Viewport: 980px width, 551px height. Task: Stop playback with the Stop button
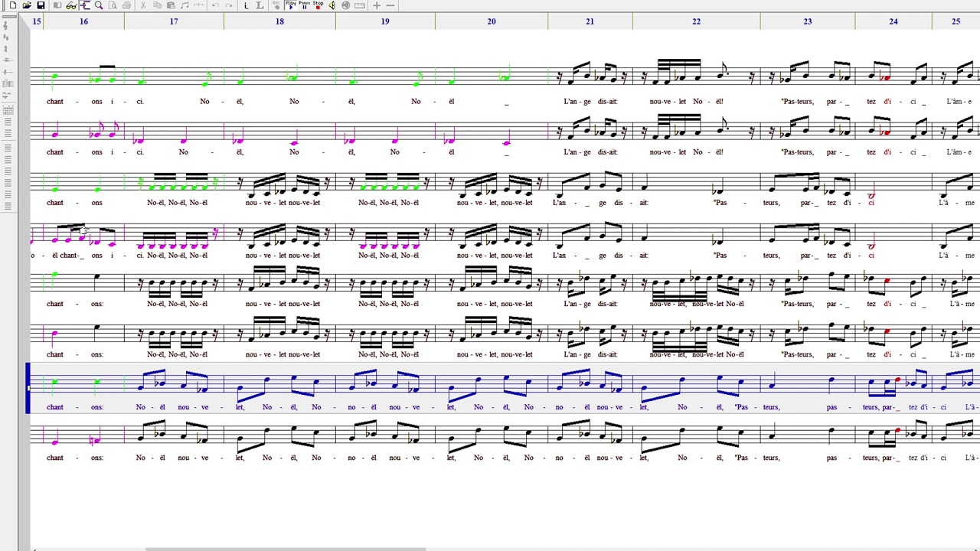[x=318, y=5]
